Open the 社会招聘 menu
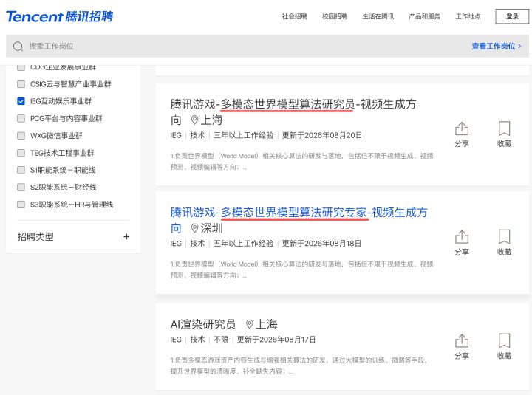This screenshot has width=532, height=395. click(295, 16)
